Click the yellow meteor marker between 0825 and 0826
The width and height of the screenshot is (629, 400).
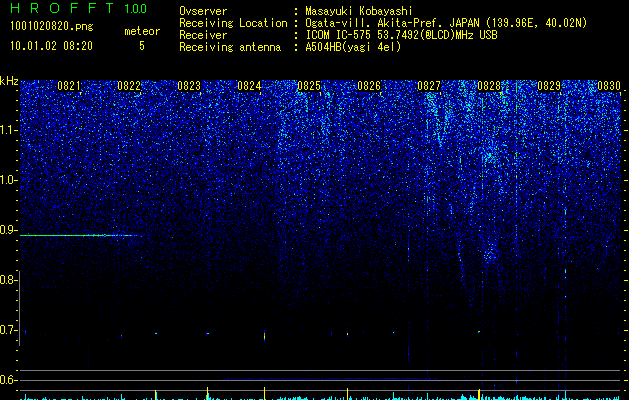point(347,394)
